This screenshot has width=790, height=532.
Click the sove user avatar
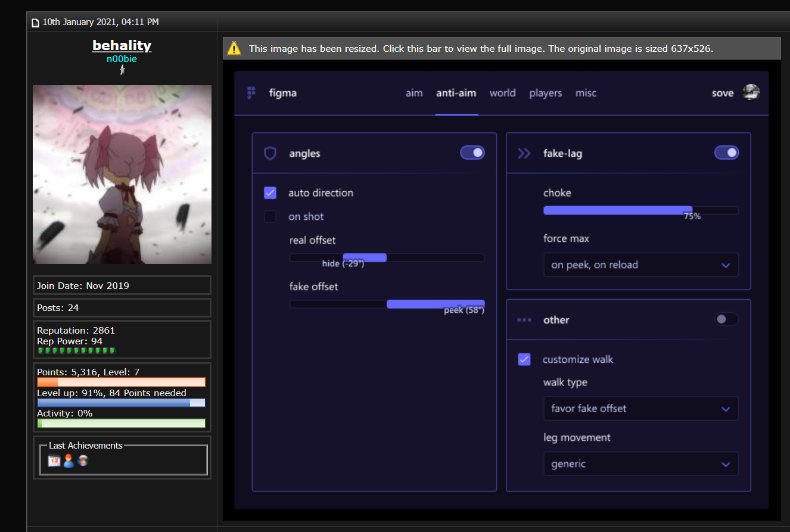tap(751, 92)
